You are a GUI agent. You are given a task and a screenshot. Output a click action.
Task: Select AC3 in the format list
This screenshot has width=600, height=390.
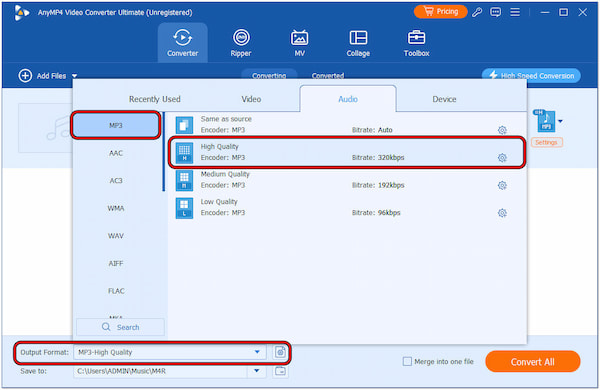coord(116,181)
